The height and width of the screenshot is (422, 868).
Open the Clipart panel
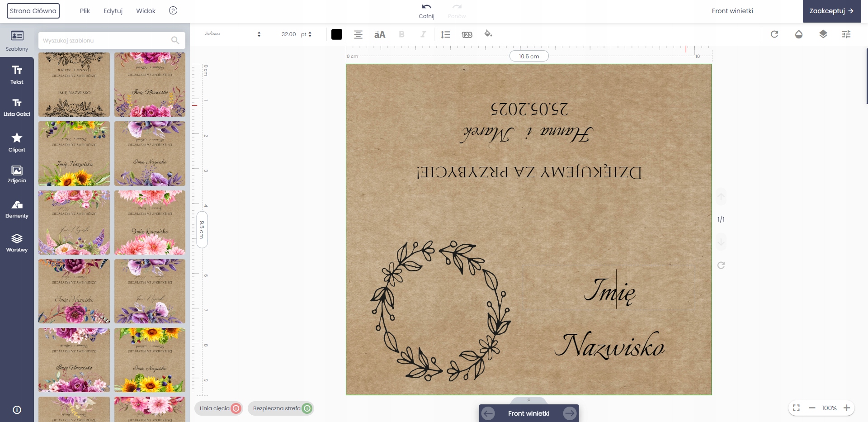click(x=17, y=142)
